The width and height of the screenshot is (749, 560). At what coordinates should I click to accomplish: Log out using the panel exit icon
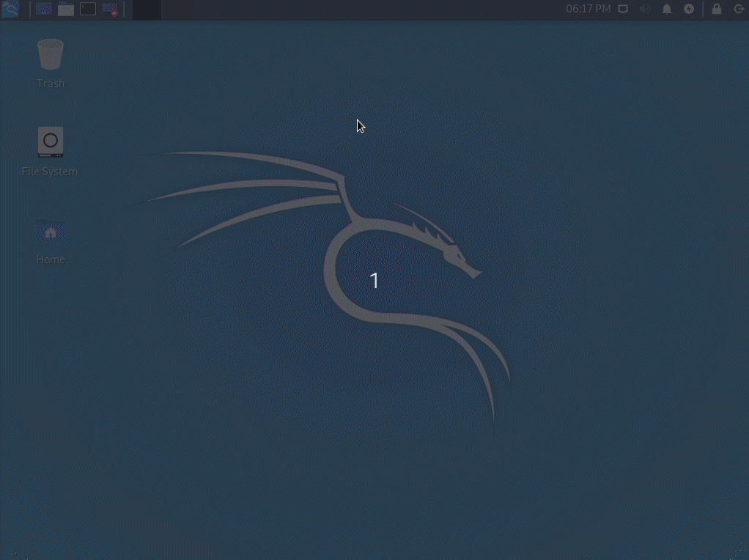click(739, 10)
